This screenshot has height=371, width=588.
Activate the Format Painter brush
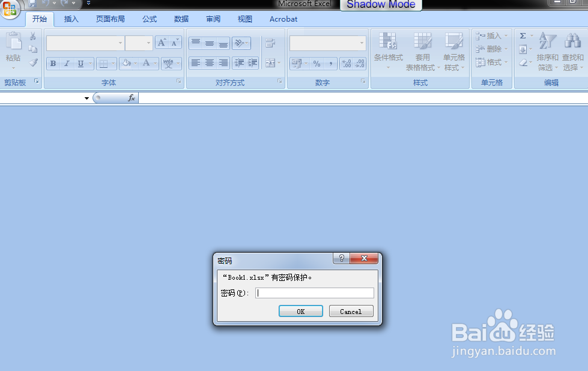[x=33, y=62]
